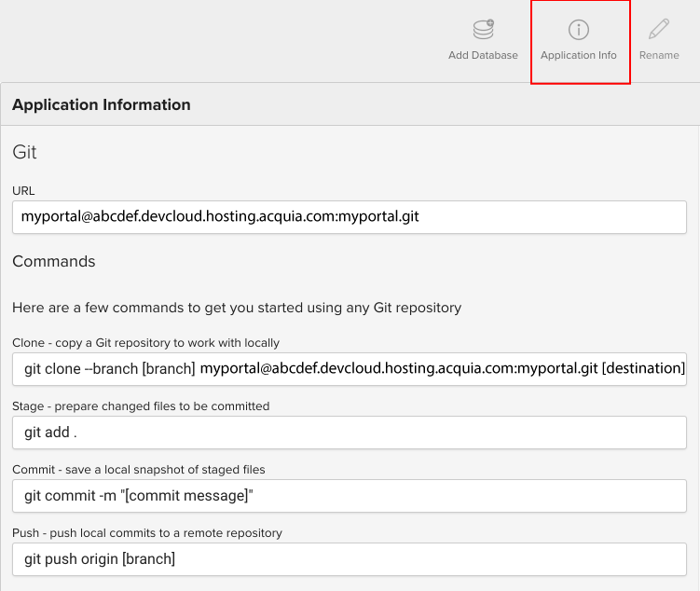Click the 'Clone - copy a Git repository' label
The width and height of the screenshot is (700, 591).
[x=145, y=343]
